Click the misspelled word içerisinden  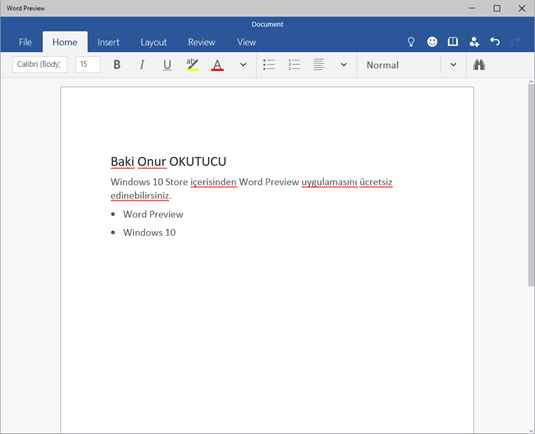(213, 183)
